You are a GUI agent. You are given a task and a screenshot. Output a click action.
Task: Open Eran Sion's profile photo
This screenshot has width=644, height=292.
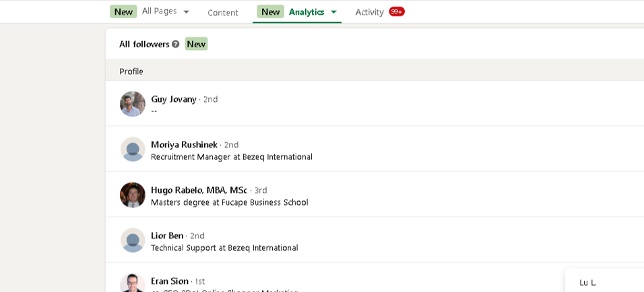tap(133, 283)
